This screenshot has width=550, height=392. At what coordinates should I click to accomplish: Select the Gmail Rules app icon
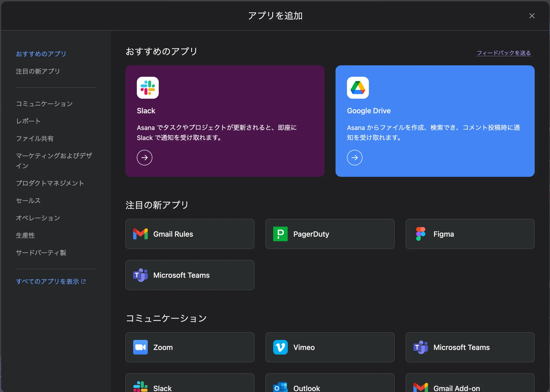pos(141,234)
